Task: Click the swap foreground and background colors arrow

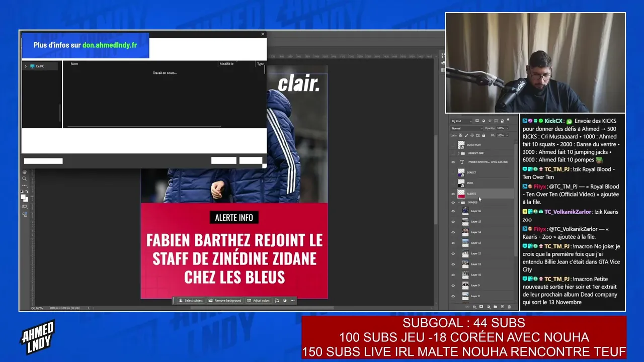Action: tap(27, 192)
